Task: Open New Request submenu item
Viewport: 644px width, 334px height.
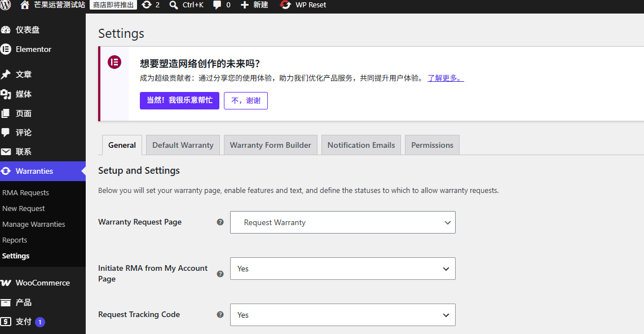Action: (x=24, y=208)
